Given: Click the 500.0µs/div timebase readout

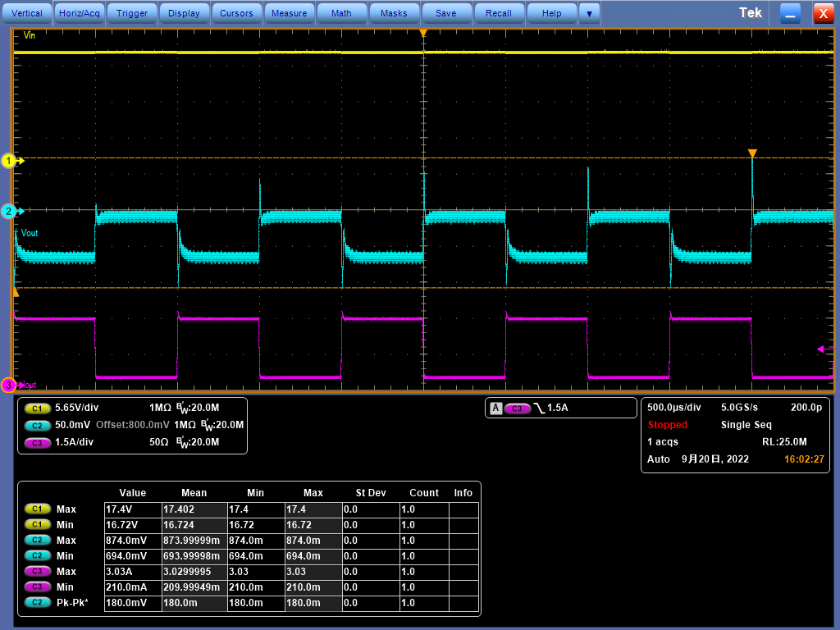Looking at the screenshot, I should tap(673, 407).
